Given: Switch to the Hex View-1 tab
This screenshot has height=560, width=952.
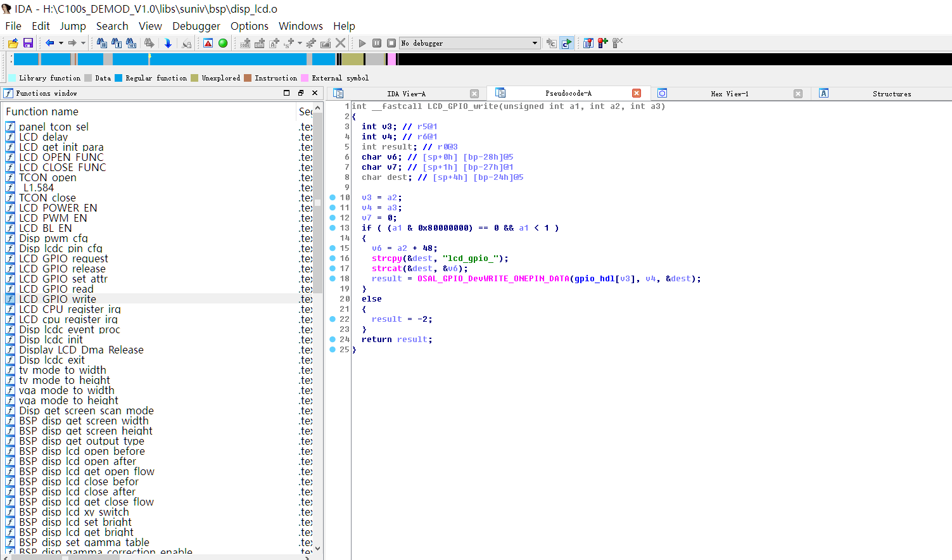Looking at the screenshot, I should click(x=730, y=94).
